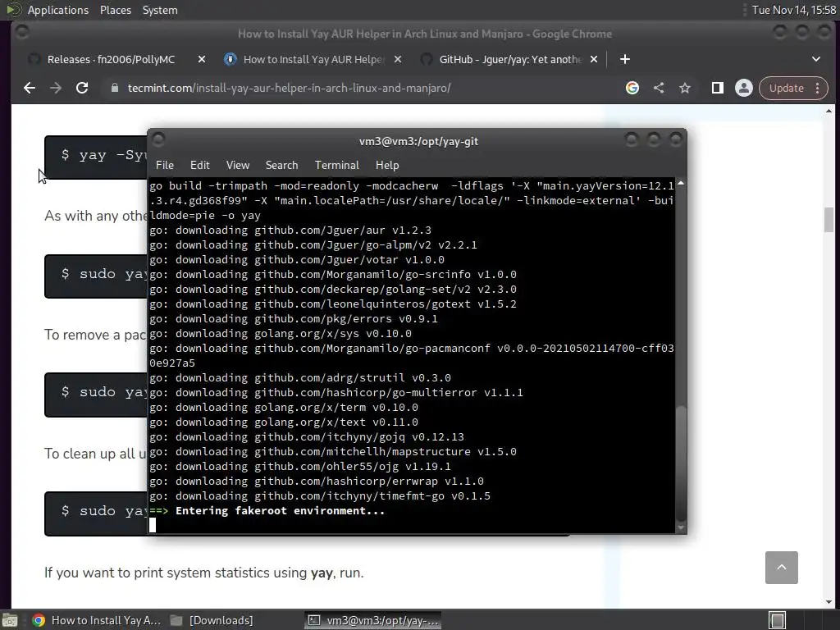The width and height of the screenshot is (840, 630).
Task: Click 'golang.org/x/sys v0.10.0' line
Action: tap(281, 334)
